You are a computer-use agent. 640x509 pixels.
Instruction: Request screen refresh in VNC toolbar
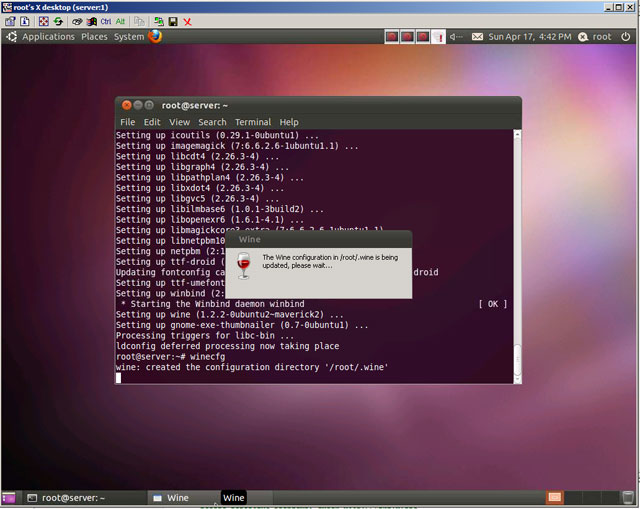click(58, 22)
